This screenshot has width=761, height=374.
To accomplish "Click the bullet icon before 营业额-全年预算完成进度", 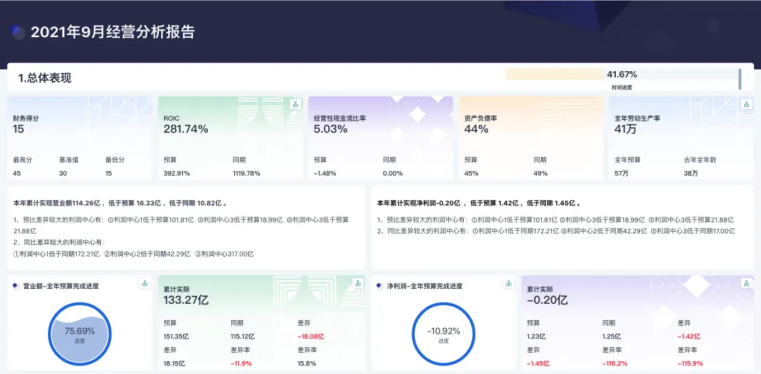I will 16,286.
